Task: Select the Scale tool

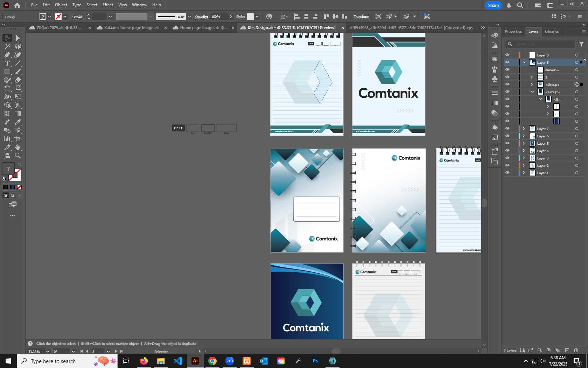Action: tap(18, 88)
